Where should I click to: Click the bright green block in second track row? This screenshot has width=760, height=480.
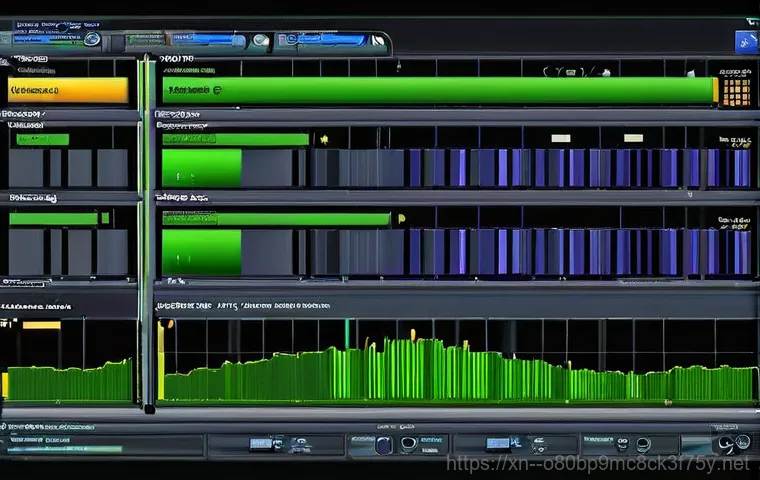click(201, 168)
